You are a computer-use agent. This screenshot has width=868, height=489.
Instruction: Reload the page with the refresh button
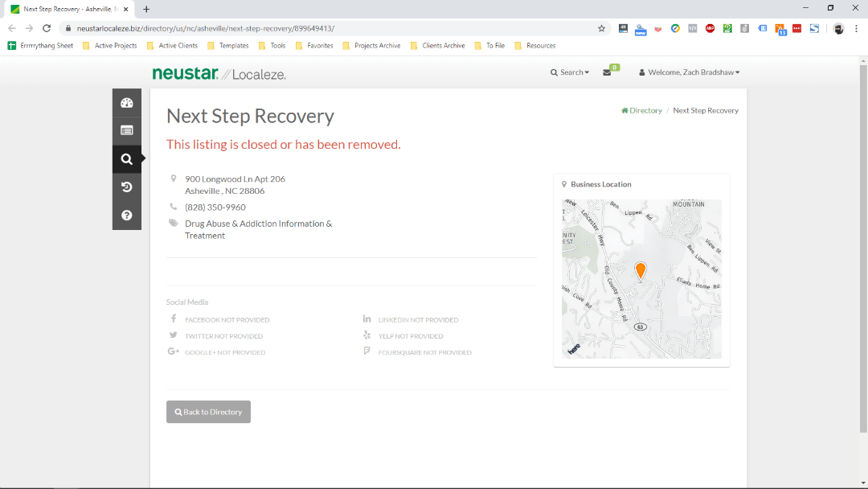[x=47, y=28]
